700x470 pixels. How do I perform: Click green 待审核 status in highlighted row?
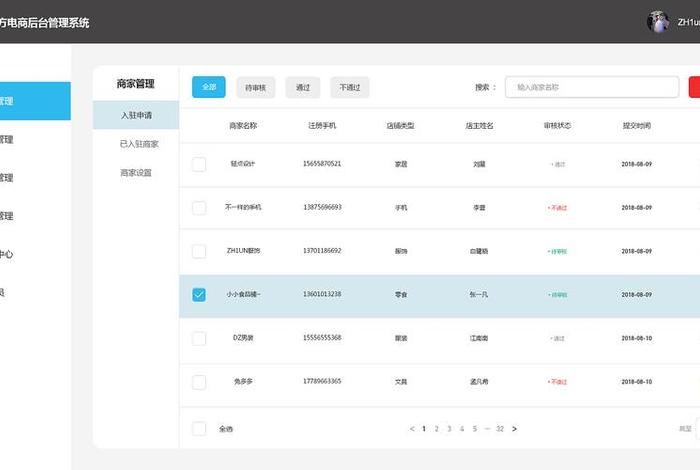pyautogui.click(x=558, y=295)
